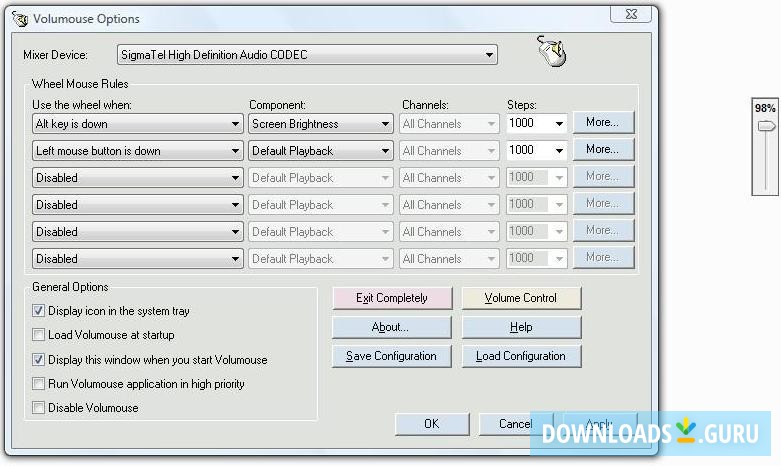Click the Load Configuration button

(521, 356)
